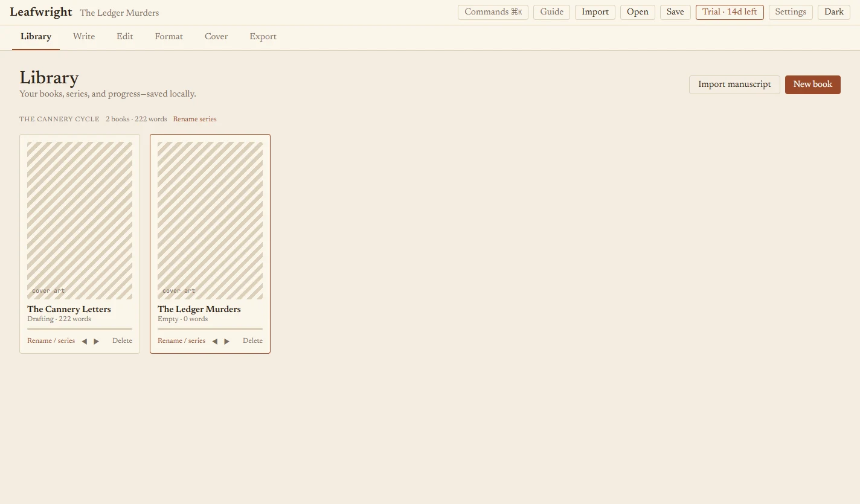Move The Cannery Letters earlier in series

click(85, 342)
